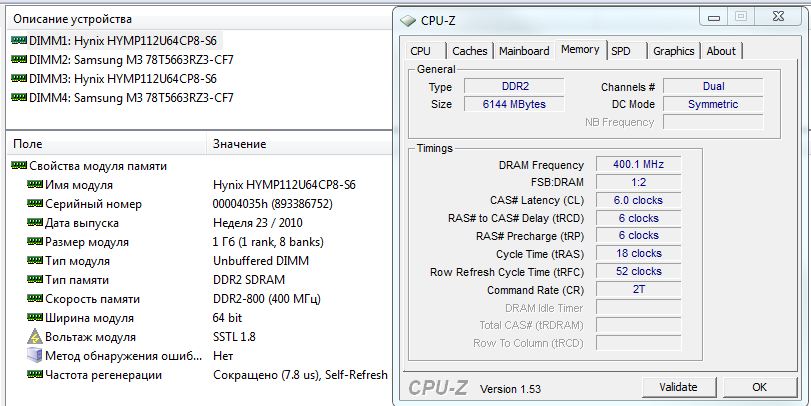Click the DIMM3 Hynix module icon

(19, 79)
